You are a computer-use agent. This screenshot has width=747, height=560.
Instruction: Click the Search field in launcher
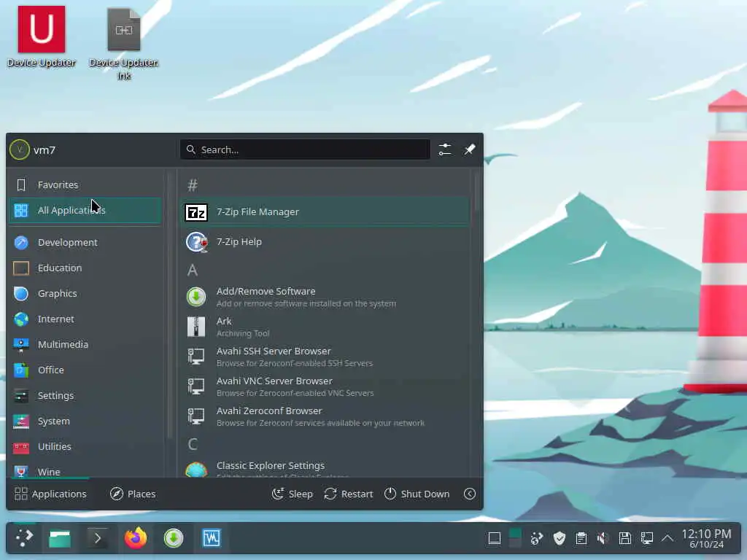coord(305,149)
